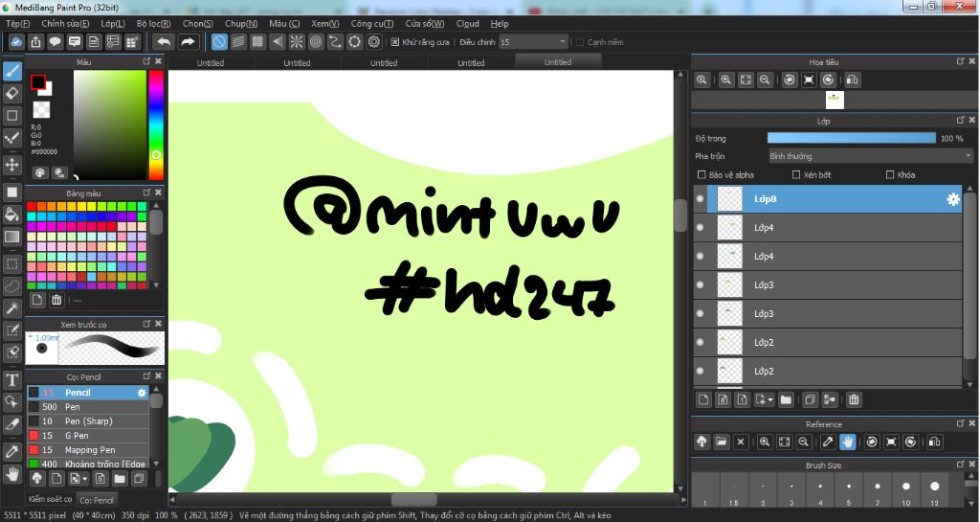Open the Cloud menu
Screen dimensions: 980x522
point(467,24)
